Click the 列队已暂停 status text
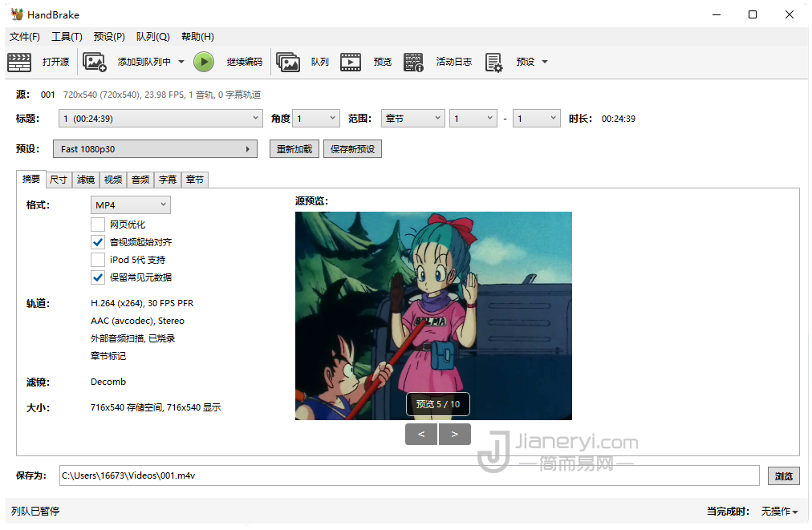The image size is (812, 530). (35, 512)
